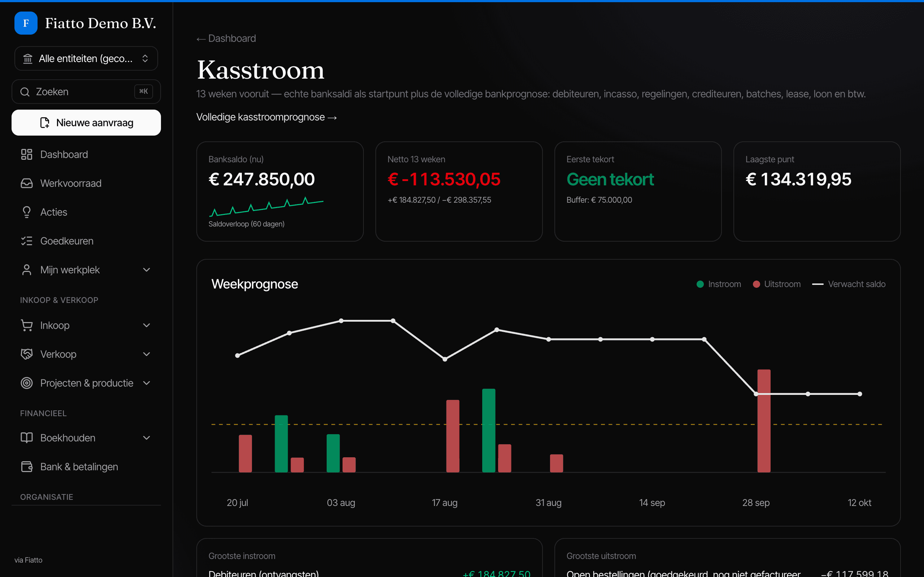The height and width of the screenshot is (577, 924).
Task: Click the Boekhouden book icon
Action: pyautogui.click(x=26, y=438)
